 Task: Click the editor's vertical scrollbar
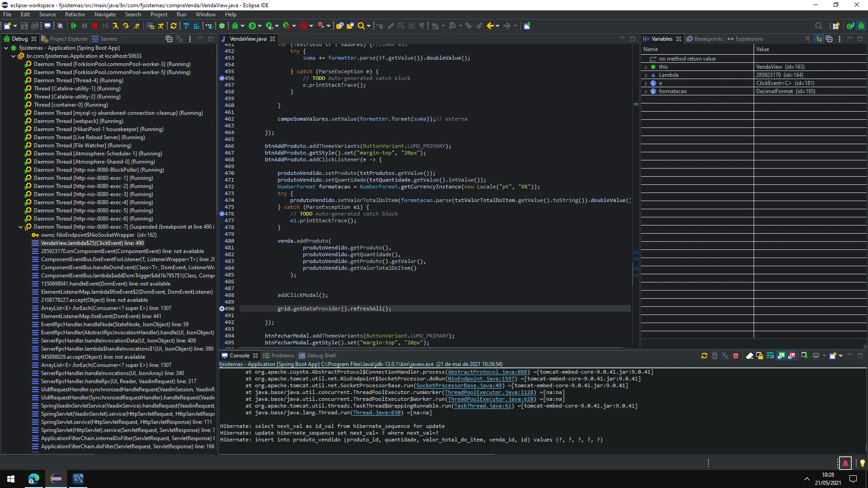click(x=632, y=181)
